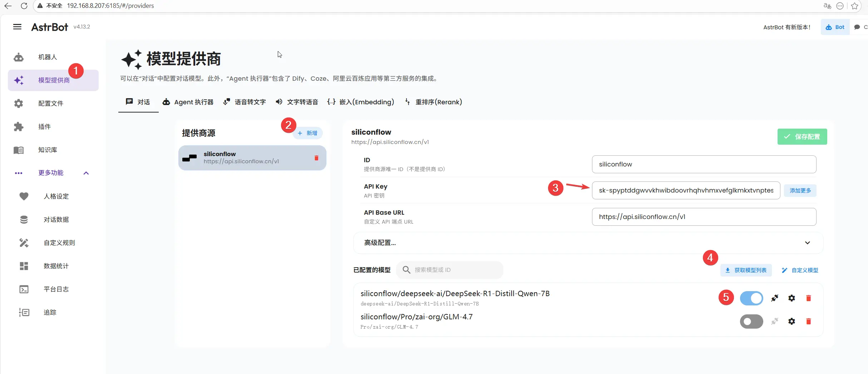Viewport: 868px width, 374px height.
Task: Delete the GLM-4.7 model using trash icon
Action: pos(808,321)
